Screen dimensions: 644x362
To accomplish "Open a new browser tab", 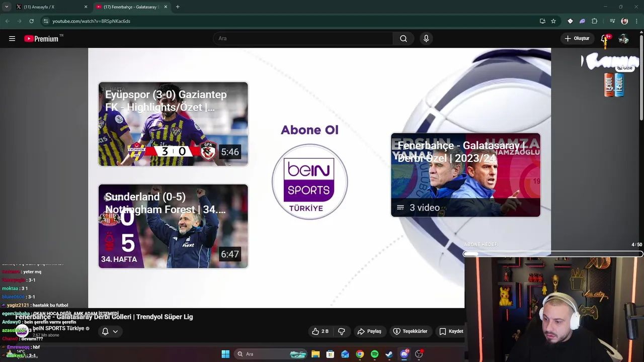I will tap(178, 7).
